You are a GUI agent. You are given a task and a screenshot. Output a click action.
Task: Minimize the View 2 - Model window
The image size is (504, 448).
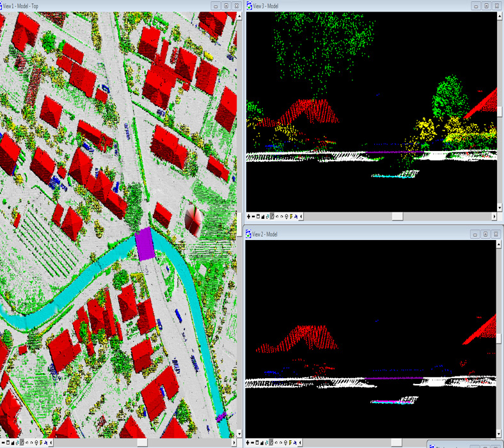(x=474, y=234)
